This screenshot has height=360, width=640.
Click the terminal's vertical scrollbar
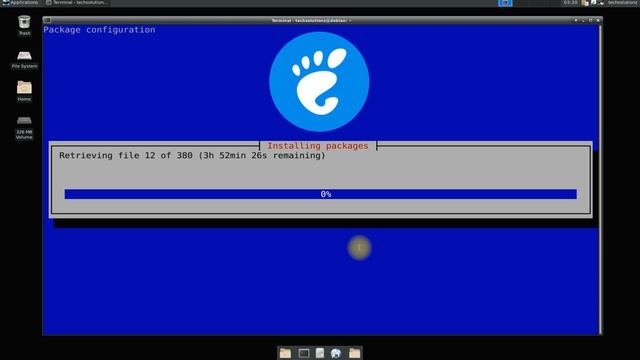pos(600,180)
